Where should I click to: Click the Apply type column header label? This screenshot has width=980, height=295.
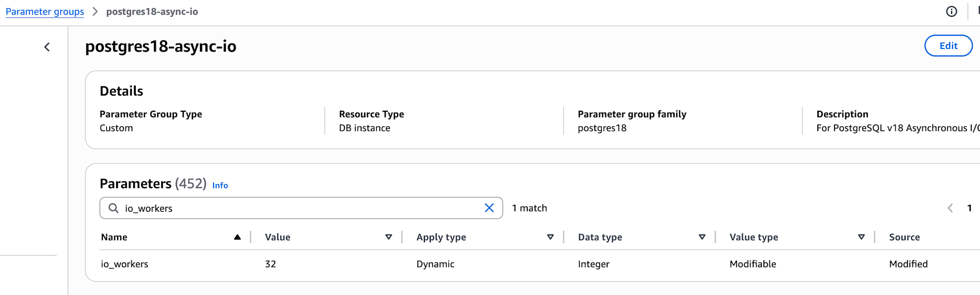[441, 237]
